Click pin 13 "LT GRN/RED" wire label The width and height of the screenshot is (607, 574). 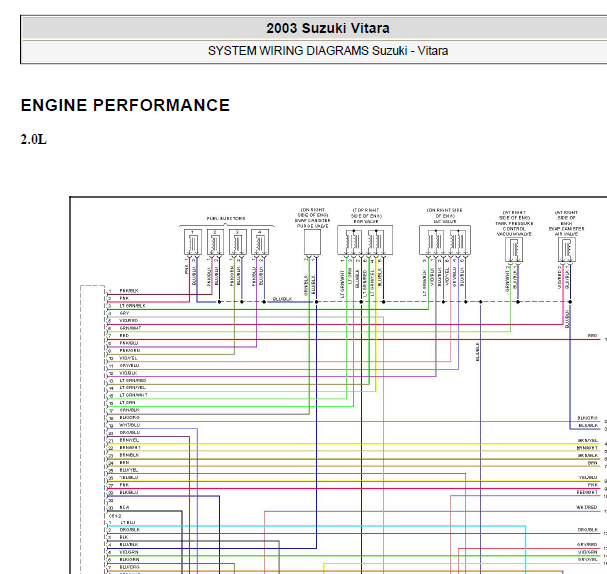(133, 380)
